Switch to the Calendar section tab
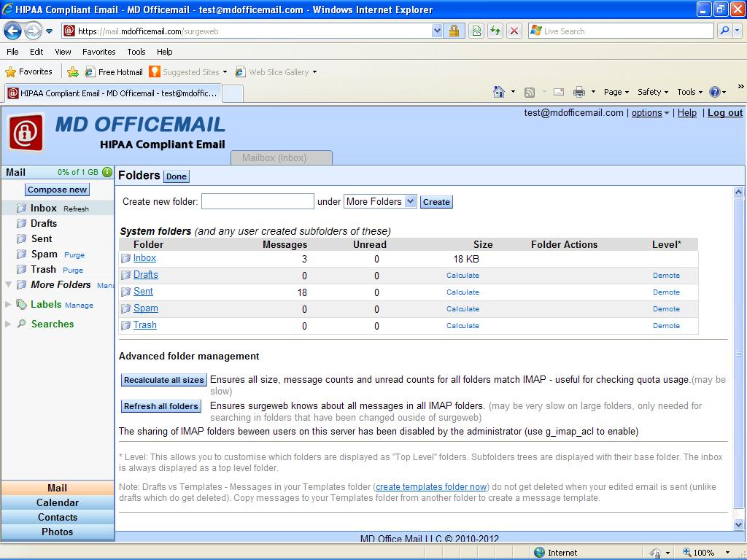 tap(58, 502)
